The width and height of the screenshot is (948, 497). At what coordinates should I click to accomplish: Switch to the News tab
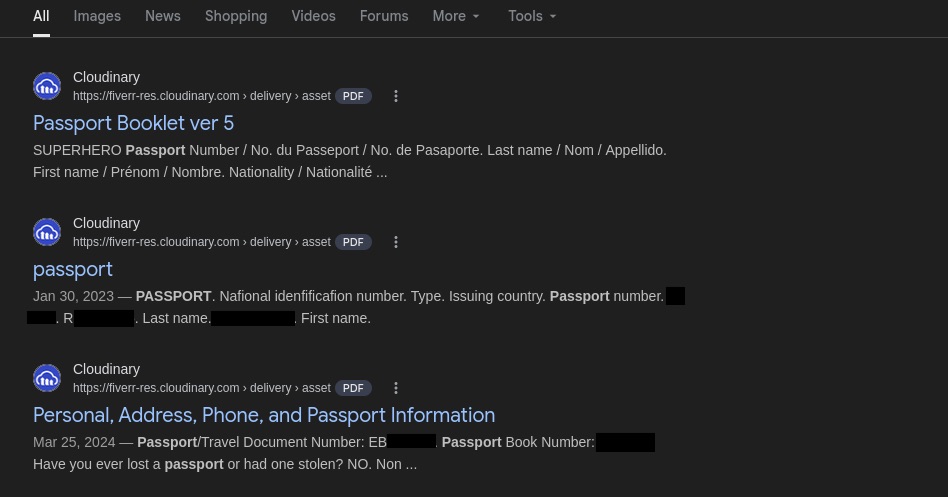point(162,16)
